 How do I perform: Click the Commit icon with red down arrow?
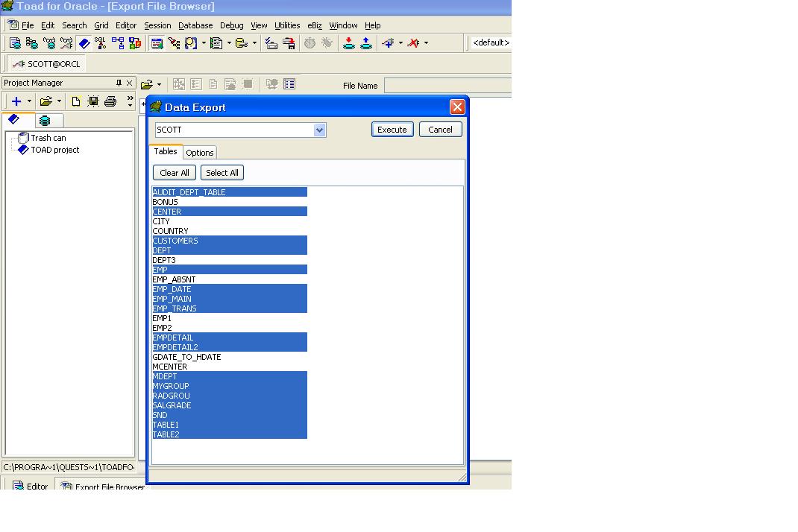coord(348,43)
